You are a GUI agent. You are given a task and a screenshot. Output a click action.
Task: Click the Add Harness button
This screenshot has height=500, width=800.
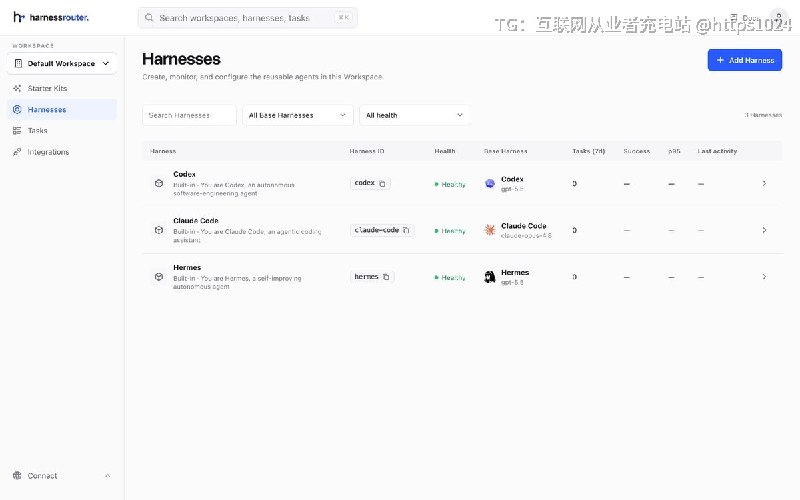(x=744, y=60)
